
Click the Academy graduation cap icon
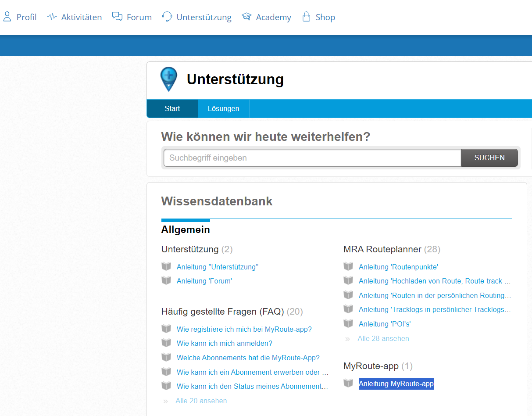click(246, 17)
